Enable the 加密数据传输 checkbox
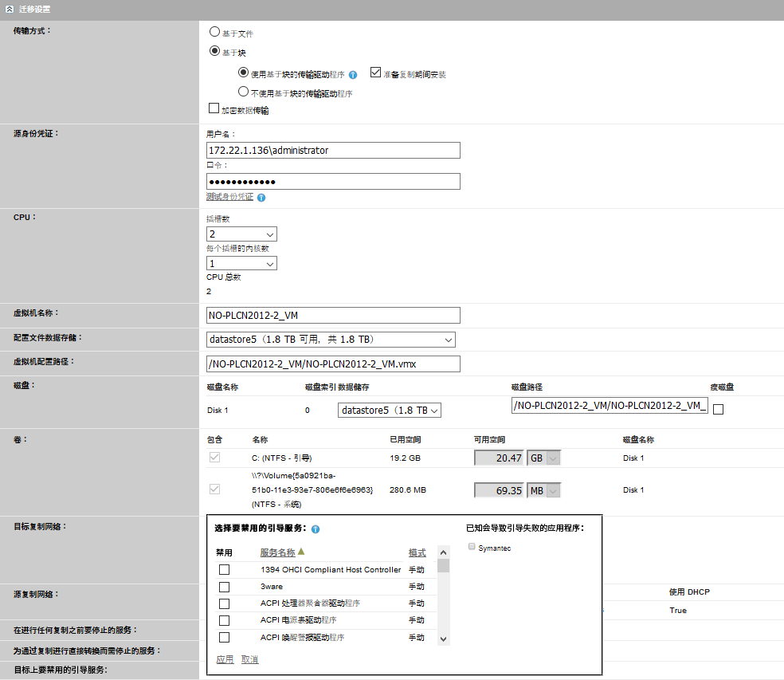The width and height of the screenshot is (784, 680). (x=214, y=109)
